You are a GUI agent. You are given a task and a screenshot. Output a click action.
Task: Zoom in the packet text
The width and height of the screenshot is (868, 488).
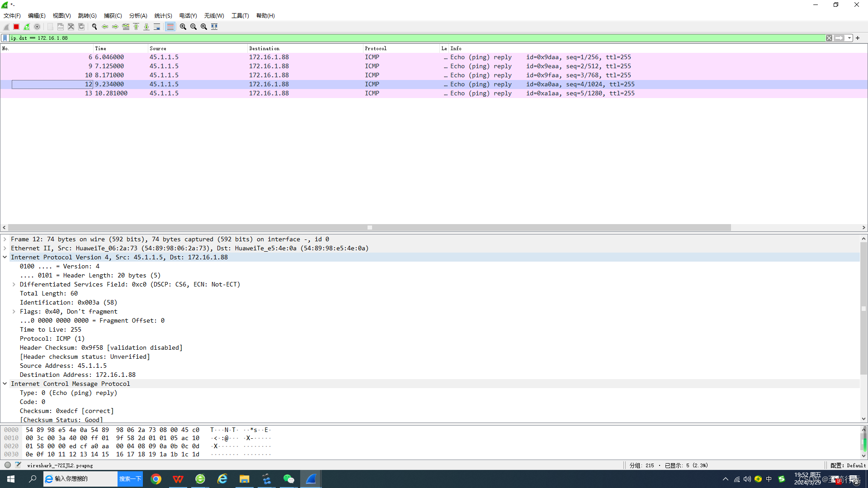pyautogui.click(x=183, y=27)
